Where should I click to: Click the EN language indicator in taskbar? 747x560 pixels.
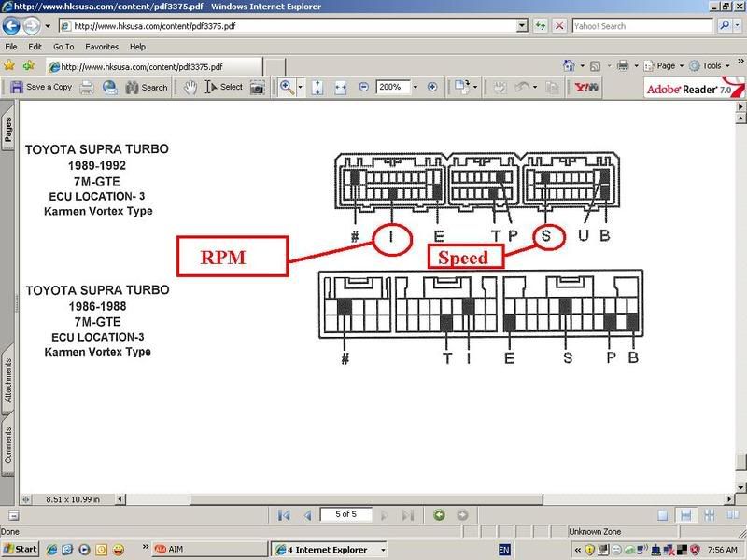[x=504, y=550]
